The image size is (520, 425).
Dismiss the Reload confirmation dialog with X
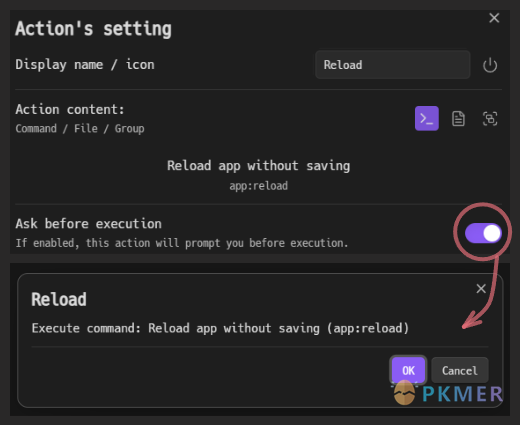(481, 288)
